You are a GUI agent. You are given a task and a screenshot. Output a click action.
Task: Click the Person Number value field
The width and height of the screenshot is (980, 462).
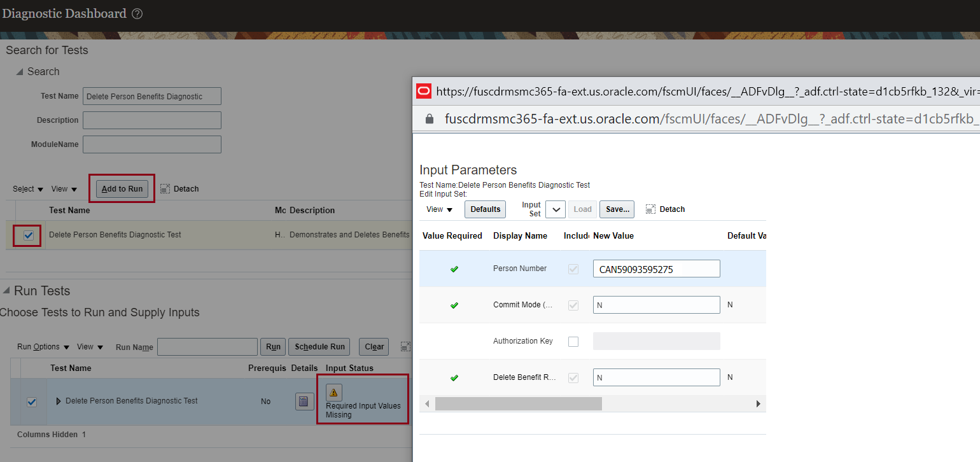point(656,268)
